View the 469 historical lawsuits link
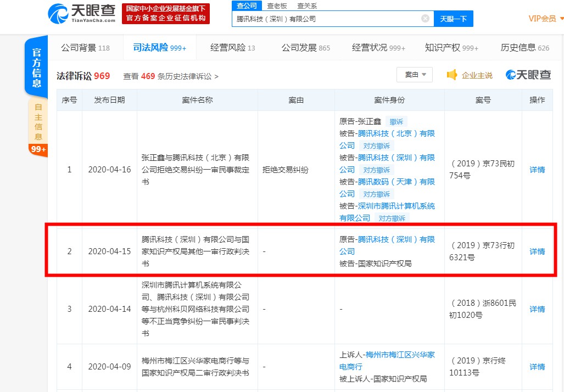Image resolution: width=564 pixels, height=392 pixels. point(170,76)
